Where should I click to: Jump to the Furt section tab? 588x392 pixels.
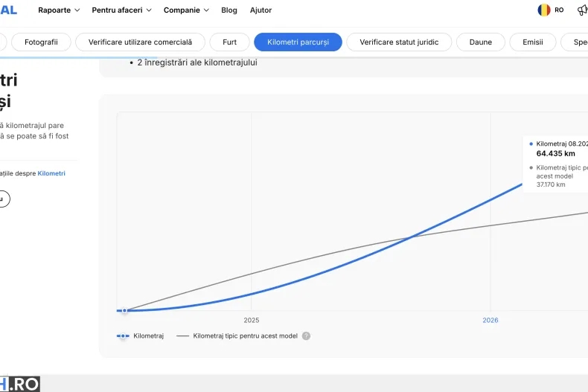click(x=229, y=42)
